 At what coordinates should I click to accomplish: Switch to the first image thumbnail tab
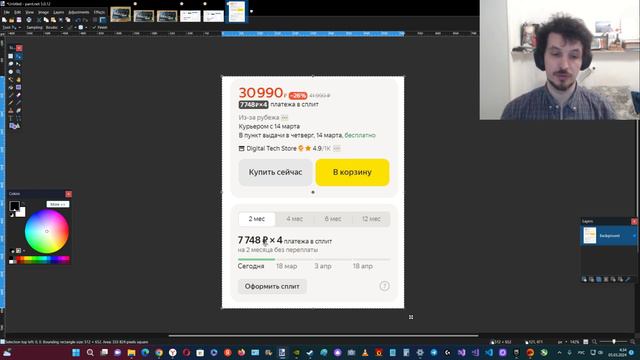pos(120,15)
